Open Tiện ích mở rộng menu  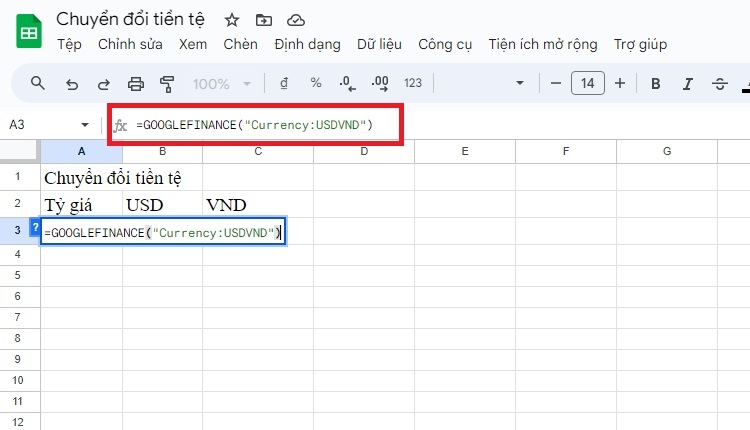coord(543,44)
